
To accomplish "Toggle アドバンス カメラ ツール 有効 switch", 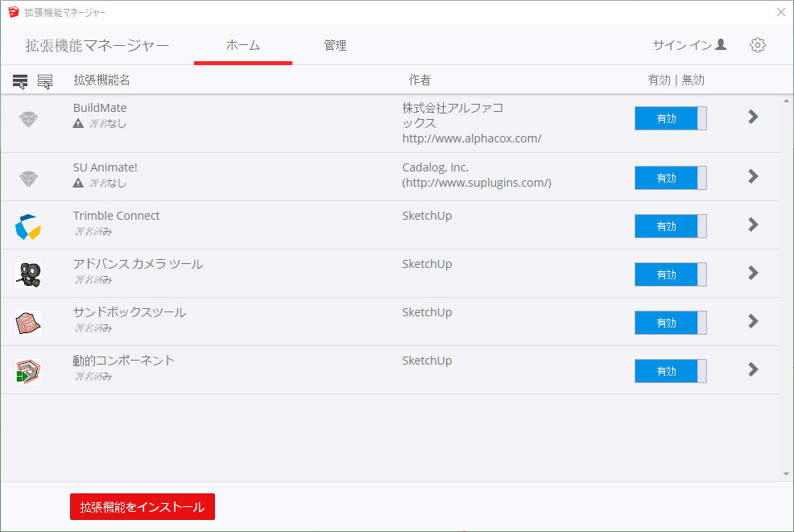I will (x=671, y=274).
